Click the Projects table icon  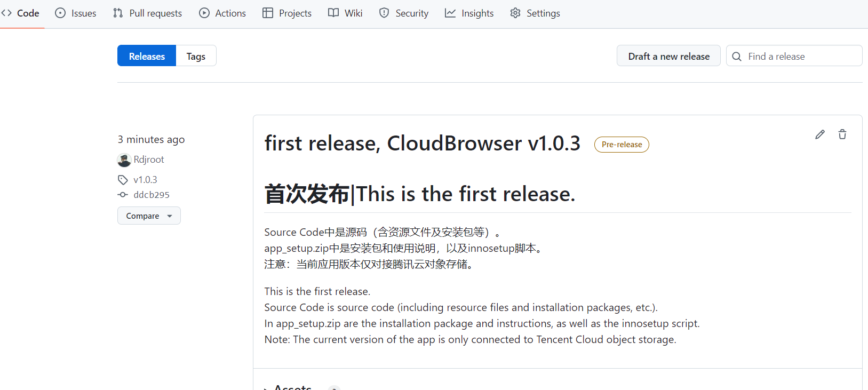268,13
